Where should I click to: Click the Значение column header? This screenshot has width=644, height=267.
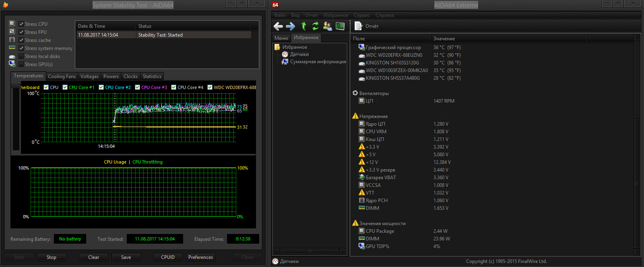(x=509, y=39)
